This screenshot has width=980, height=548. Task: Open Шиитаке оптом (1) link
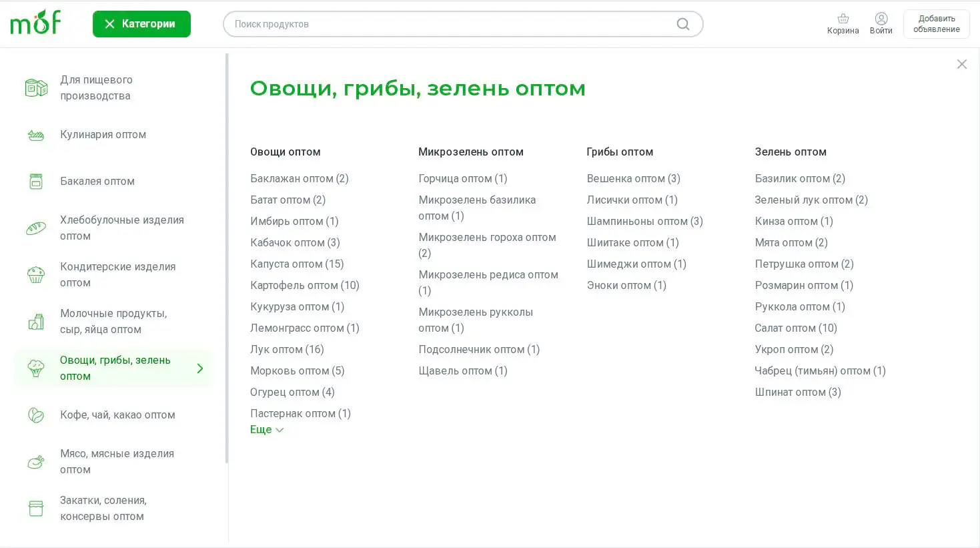pyautogui.click(x=633, y=242)
